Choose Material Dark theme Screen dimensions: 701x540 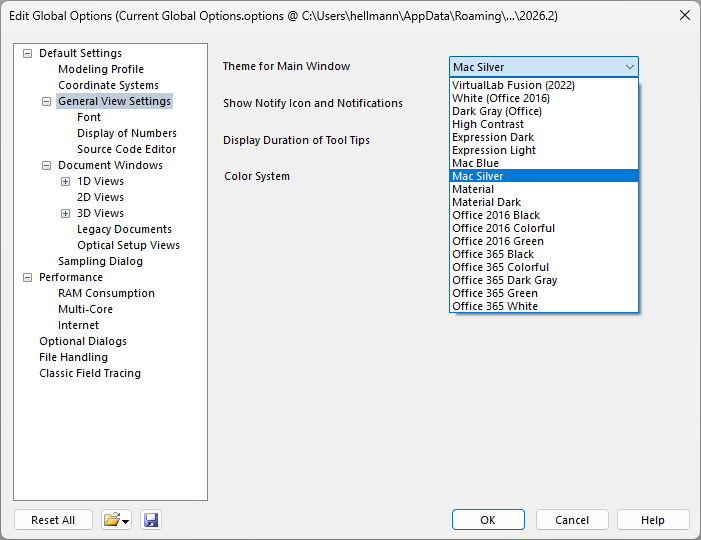544,202
